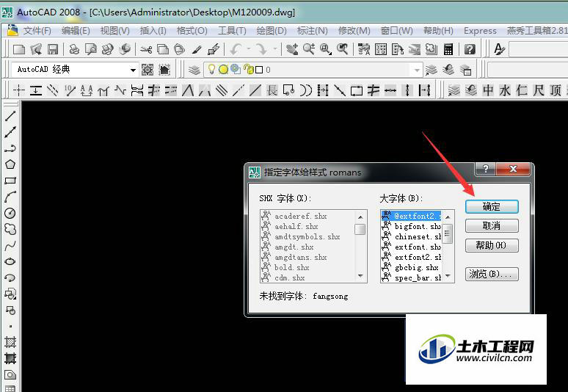Open the 格式(O) menu
This screenshot has width=568, height=392.
(x=192, y=31)
